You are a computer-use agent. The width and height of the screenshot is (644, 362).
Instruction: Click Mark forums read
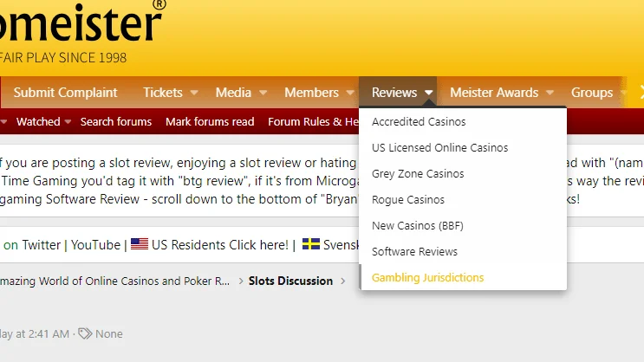(x=210, y=121)
